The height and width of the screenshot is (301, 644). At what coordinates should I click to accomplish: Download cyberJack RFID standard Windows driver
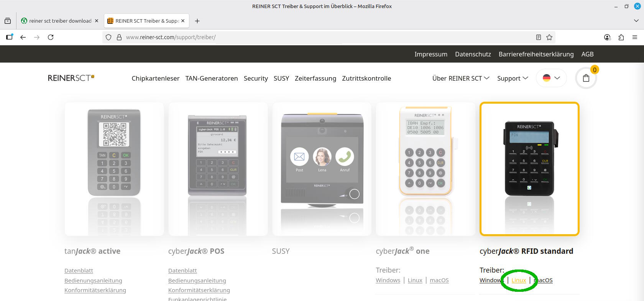pyautogui.click(x=491, y=280)
